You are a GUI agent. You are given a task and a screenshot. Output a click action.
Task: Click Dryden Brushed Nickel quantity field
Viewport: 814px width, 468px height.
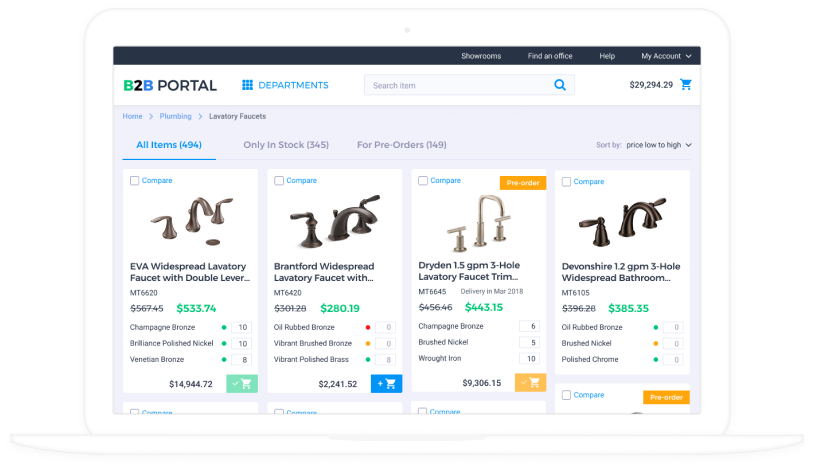[530, 342]
